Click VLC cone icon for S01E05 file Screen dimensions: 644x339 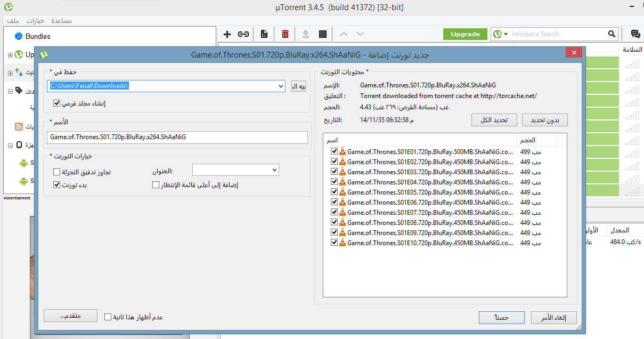343,192
